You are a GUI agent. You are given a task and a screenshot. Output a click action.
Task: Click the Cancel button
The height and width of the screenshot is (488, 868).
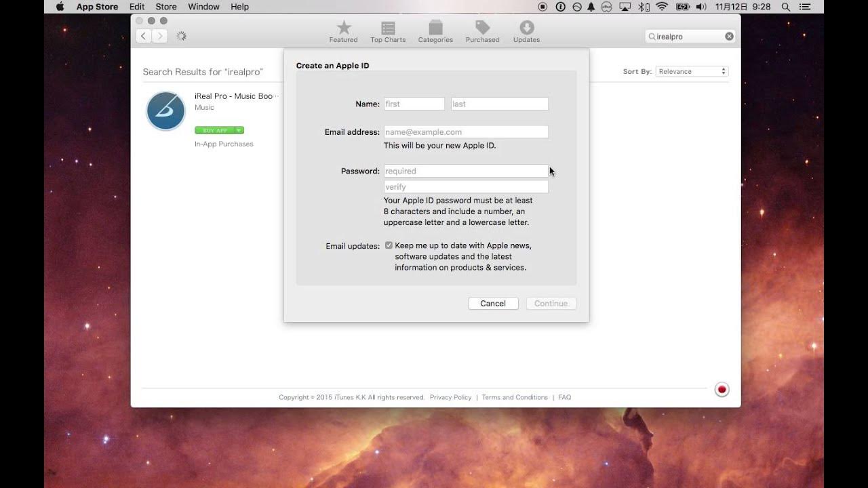click(493, 304)
